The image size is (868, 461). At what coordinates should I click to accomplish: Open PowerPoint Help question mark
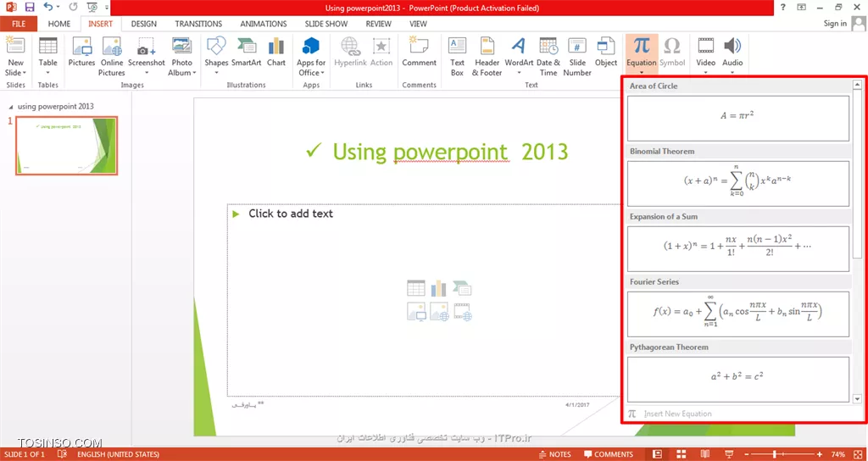pos(782,8)
